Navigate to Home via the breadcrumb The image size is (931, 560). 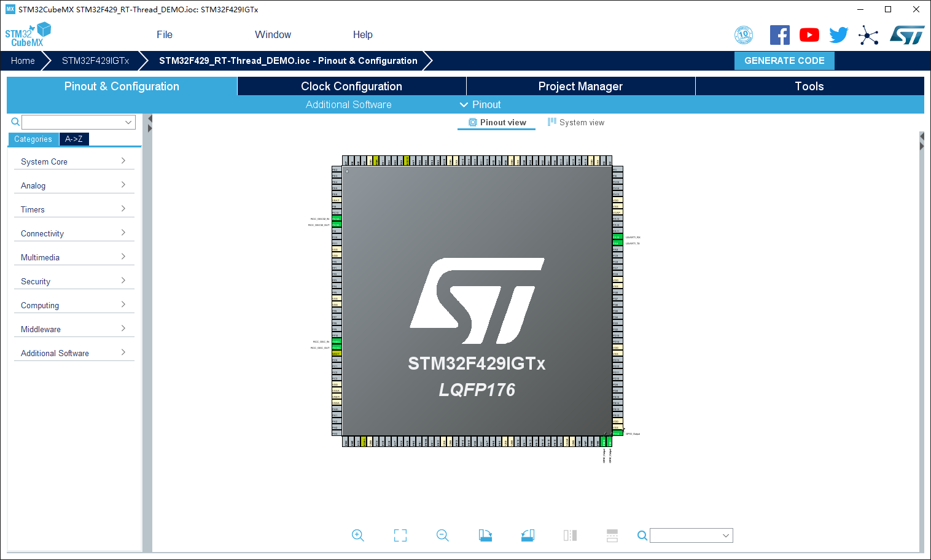click(x=22, y=61)
